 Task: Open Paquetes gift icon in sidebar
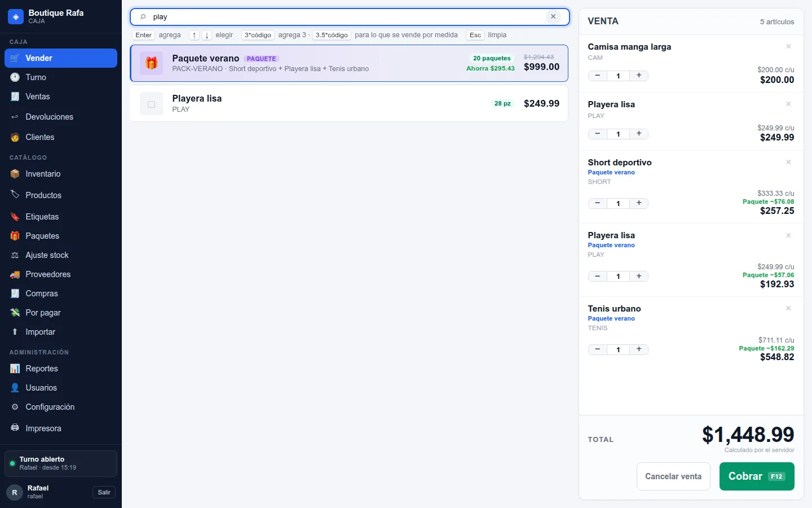coord(15,236)
